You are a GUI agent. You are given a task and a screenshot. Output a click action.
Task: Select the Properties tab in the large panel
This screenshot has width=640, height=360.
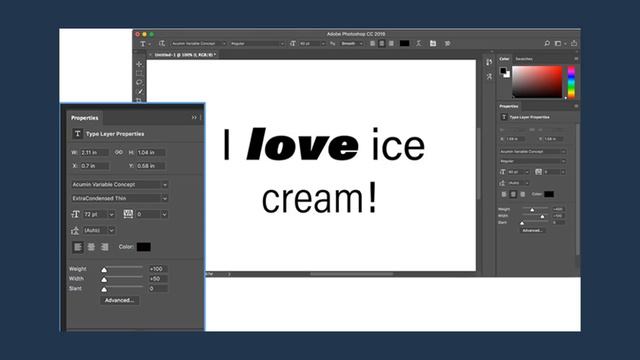pos(84,118)
